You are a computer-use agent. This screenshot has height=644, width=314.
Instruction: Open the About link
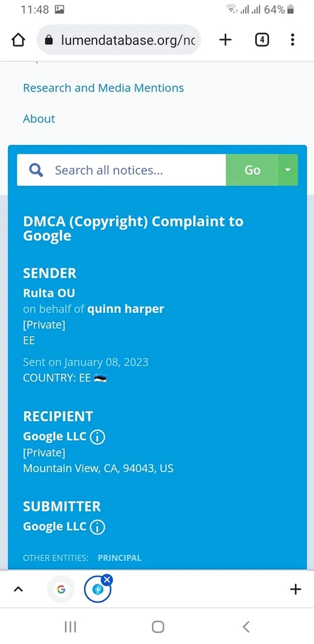[x=39, y=119]
